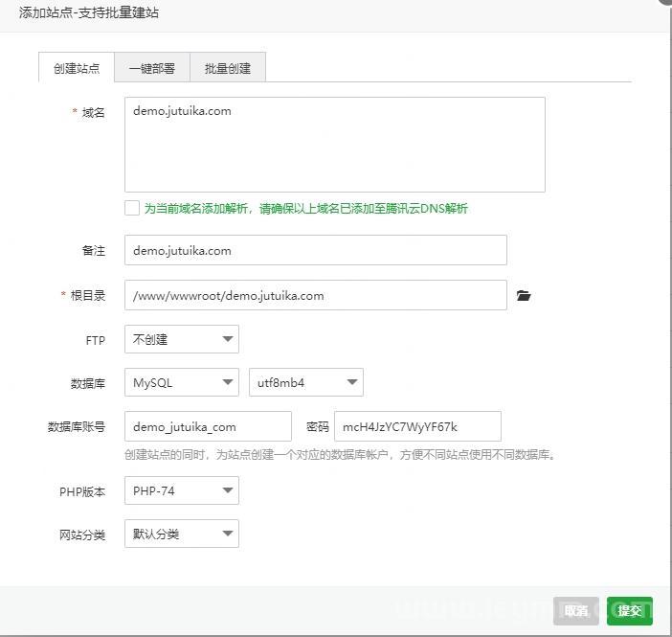Click the database 密码 password field
Viewport: 672px width, 637px height.
click(x=417, y=426)
